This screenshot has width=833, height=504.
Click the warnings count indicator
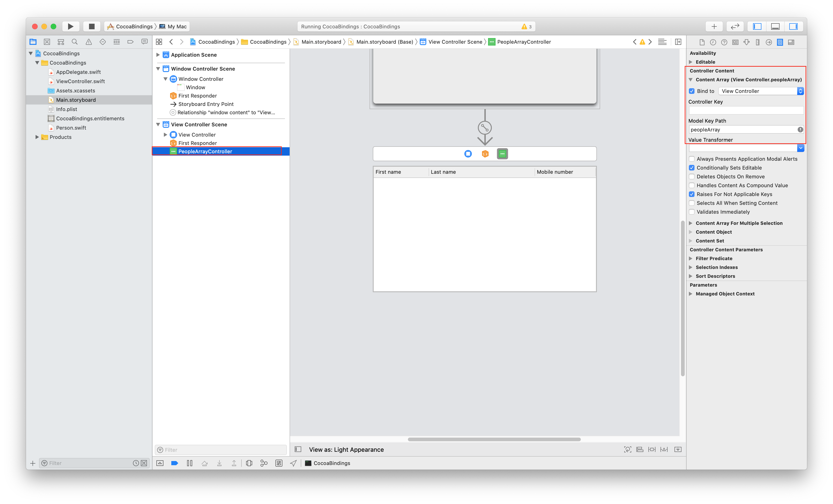tap(527, 26)
